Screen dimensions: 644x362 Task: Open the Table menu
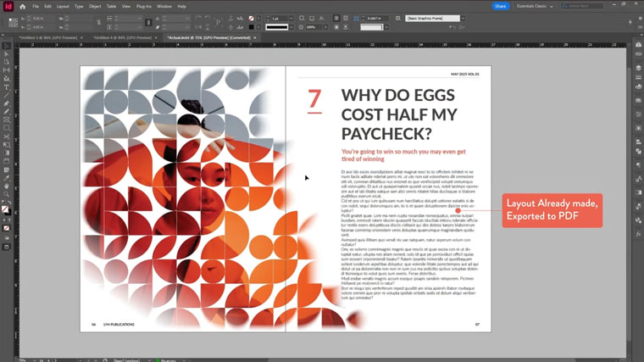[x=111, y=7]
